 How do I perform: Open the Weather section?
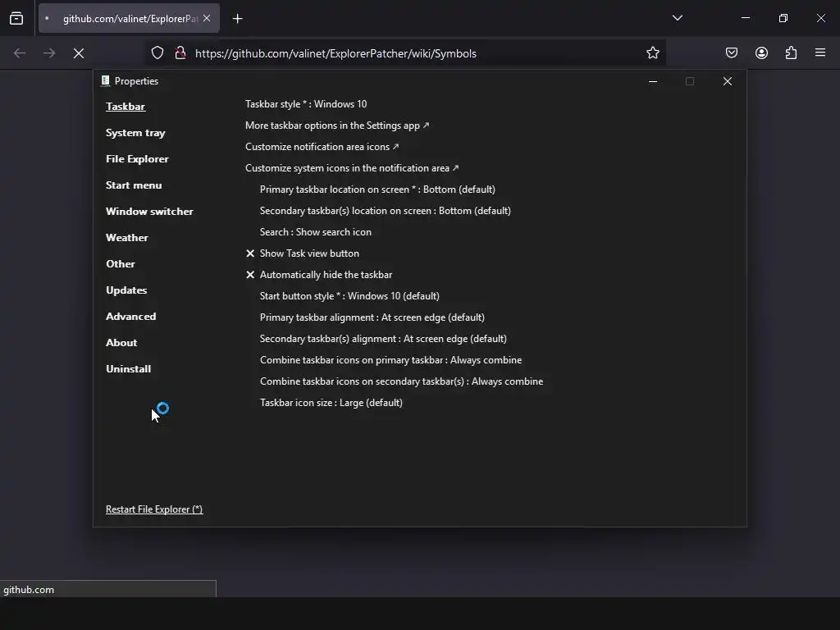click(127, 238)
